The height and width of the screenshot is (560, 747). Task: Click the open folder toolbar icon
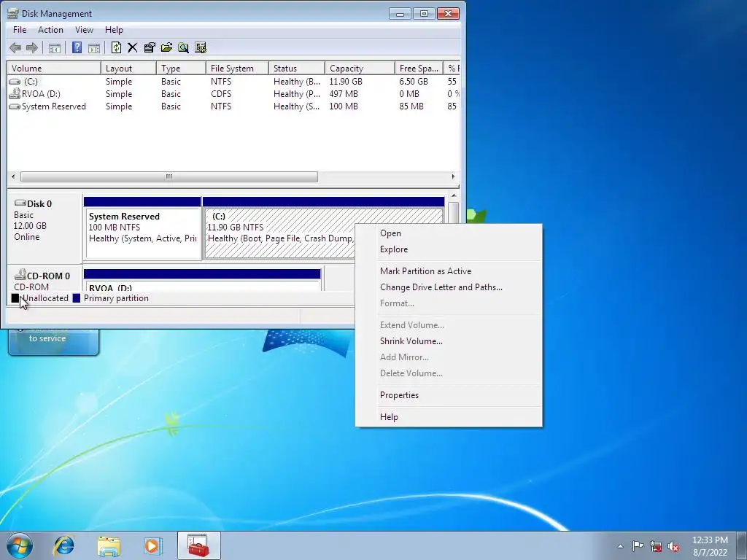click(166, 47)
